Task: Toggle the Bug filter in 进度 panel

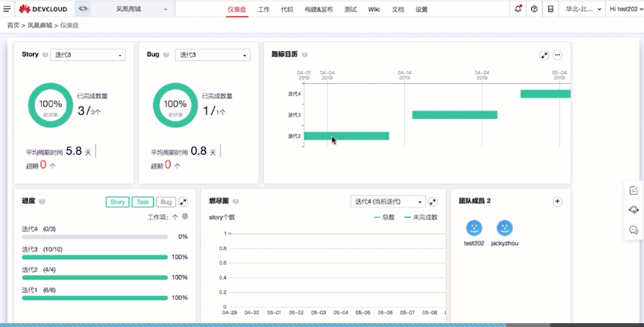Action: click(166, 202)
